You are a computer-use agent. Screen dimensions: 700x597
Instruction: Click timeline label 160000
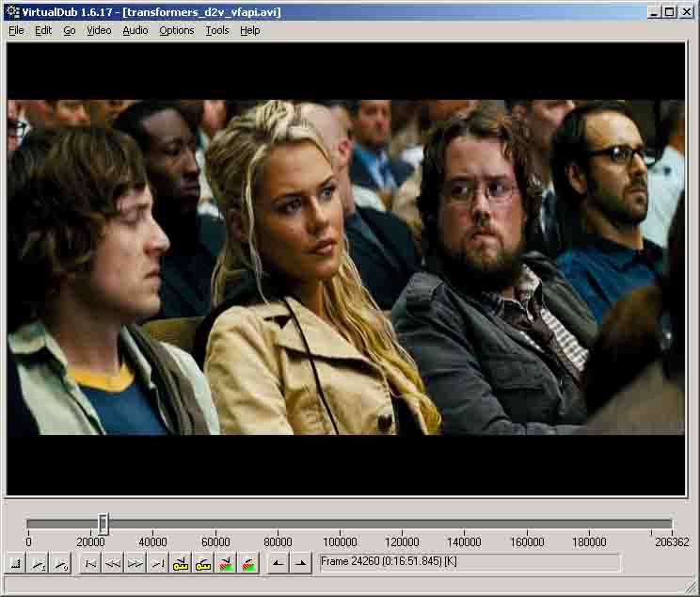tap(527, 542)
